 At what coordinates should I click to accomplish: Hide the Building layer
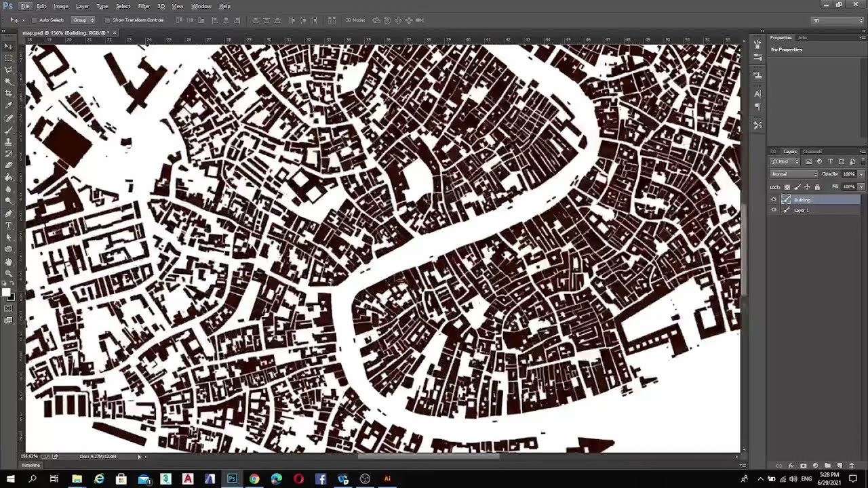point(774,199)
